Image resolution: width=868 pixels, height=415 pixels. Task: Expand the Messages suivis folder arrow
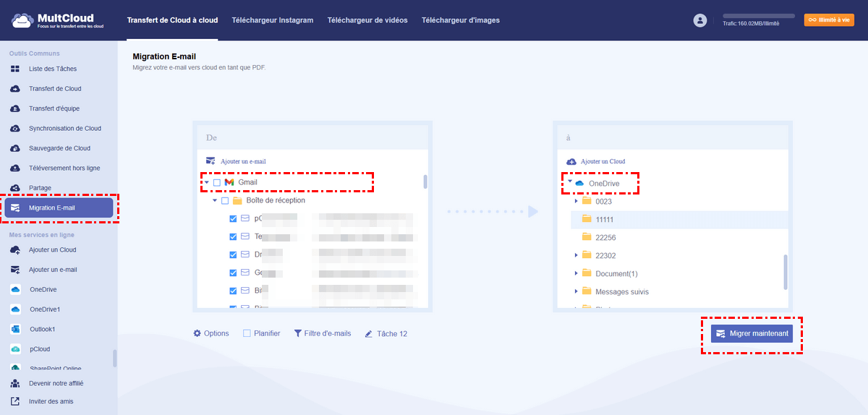(576, 291)
